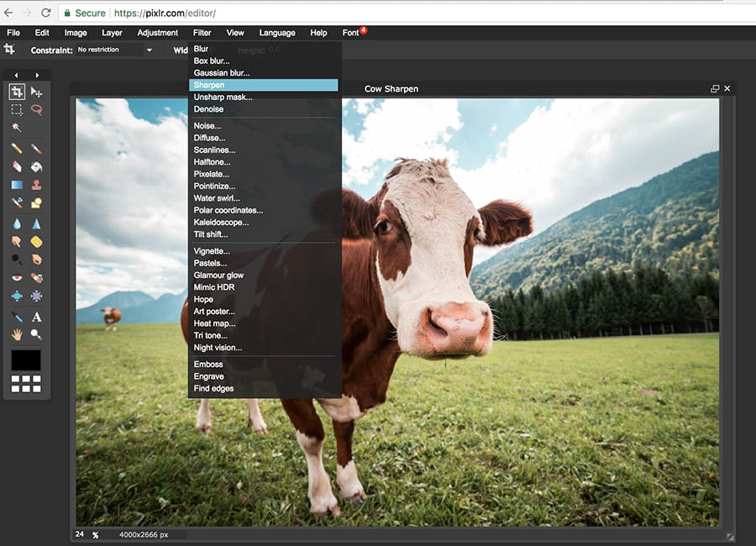This screenshot has width=756, height=546.
Task: Select the Eraser tool
Action: click(17, 167)
